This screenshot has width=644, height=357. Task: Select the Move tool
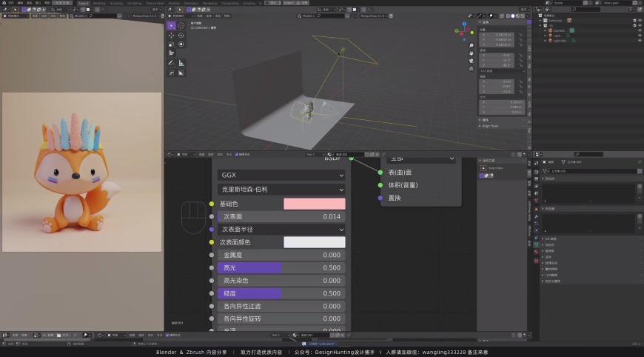click(x=171, y=36)
